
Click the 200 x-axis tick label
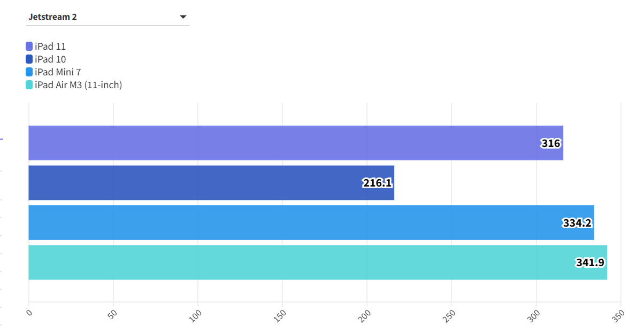(x=365, y=315)
